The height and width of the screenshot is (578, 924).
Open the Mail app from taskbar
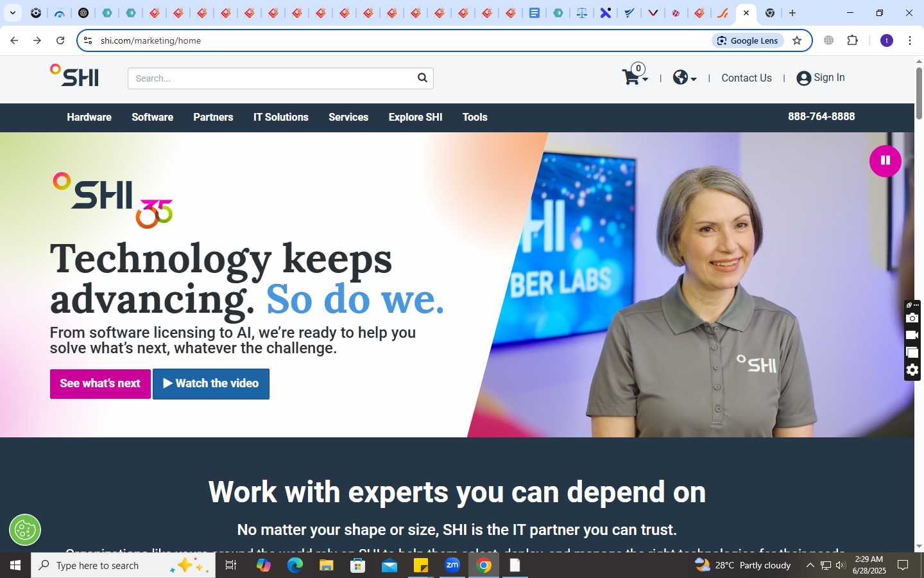pos(389,565)
